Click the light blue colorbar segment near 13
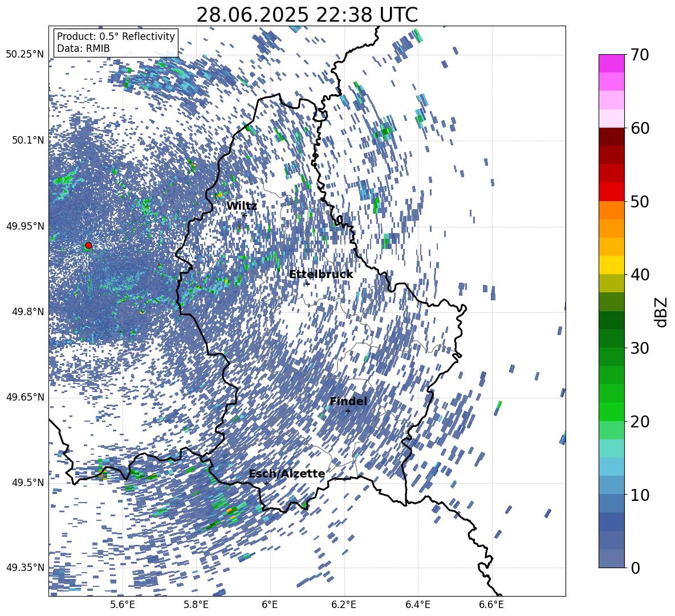 click(611, 467)
